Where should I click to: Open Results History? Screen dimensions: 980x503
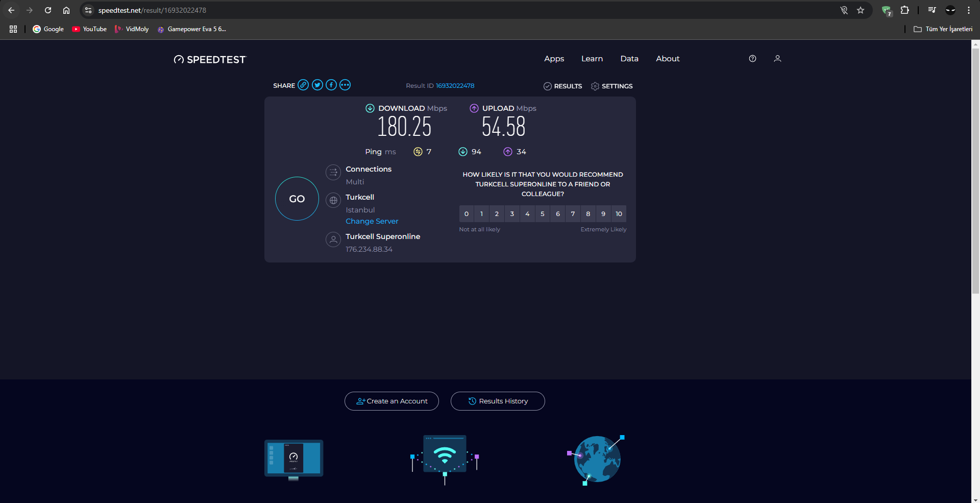(498, 401)
